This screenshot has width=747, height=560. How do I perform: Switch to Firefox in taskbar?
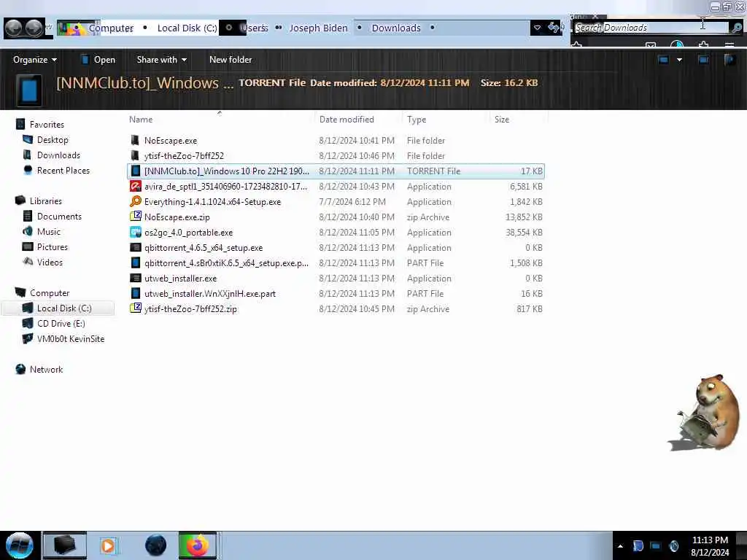[198, 545]
